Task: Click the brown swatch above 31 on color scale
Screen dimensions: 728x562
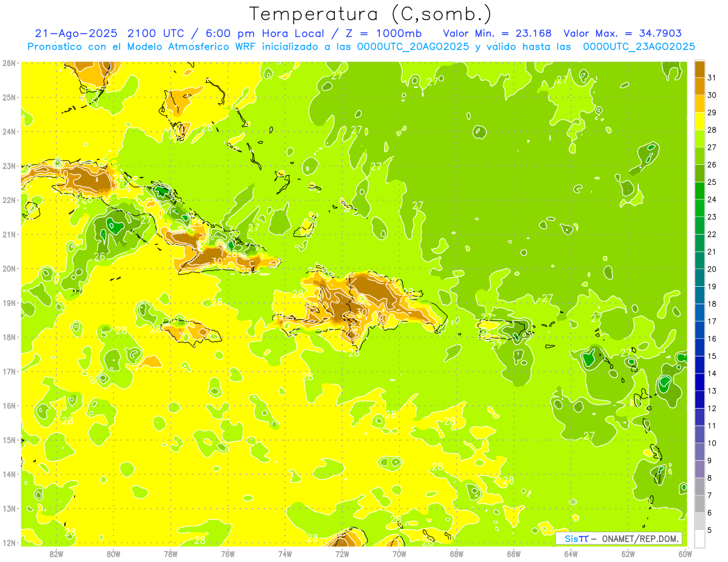Action: coord(699,69)
